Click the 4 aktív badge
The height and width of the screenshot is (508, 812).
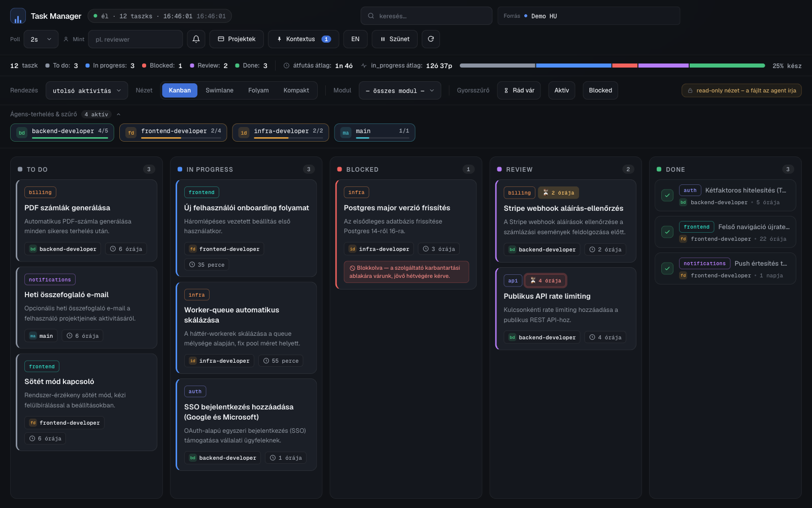(96, 114)
